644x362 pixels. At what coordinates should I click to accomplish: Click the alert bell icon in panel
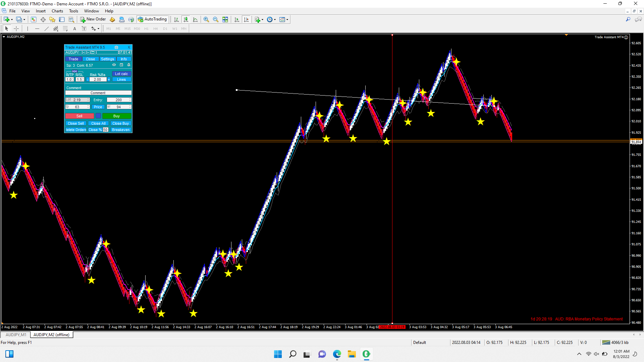(x=129, y=65)
